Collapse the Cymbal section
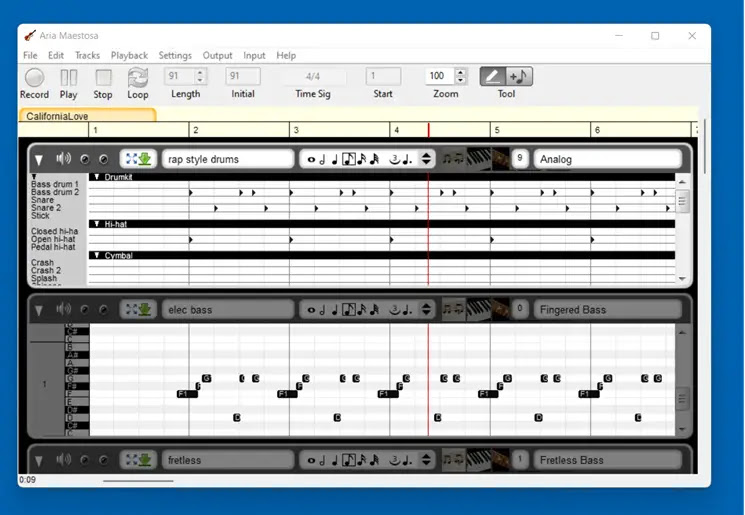 pyautogui.click(x=97, y=255)
